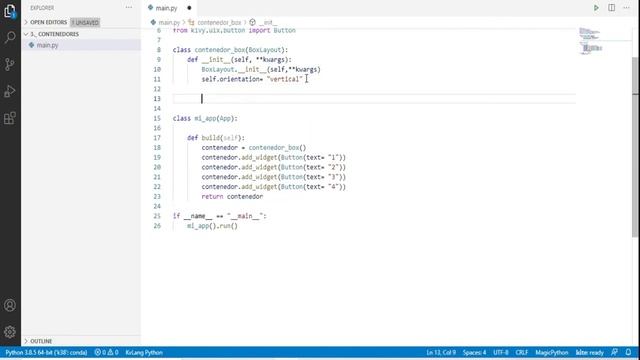Image resolution: width=640 pixels, height=360 pixels.
Task: Open errors and warnings status indicator
Action: pos(106,352)
